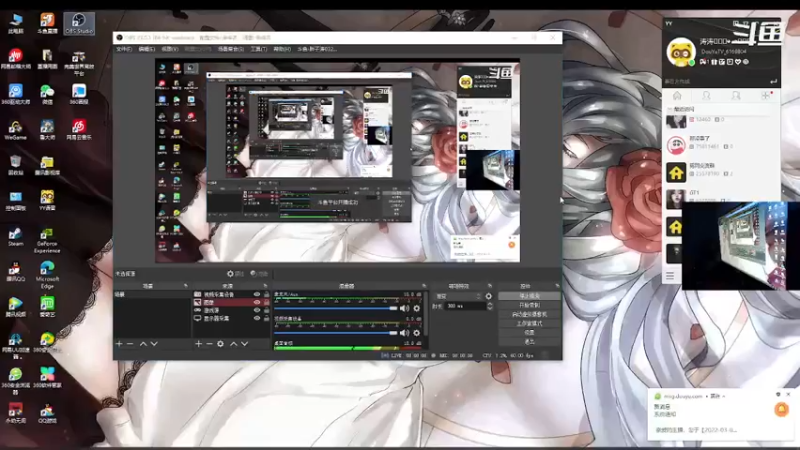800x450 pixels.
Task: Pop out the Audio Mixer dock panel
Action: tap(424, 286)
